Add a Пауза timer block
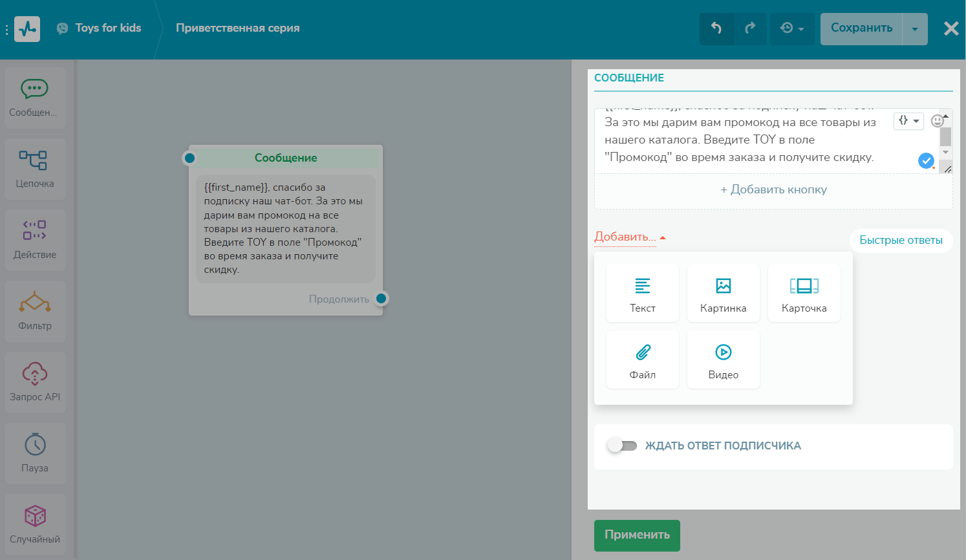The height and width of the screenshot is (560, 966). tap(35, 453)
